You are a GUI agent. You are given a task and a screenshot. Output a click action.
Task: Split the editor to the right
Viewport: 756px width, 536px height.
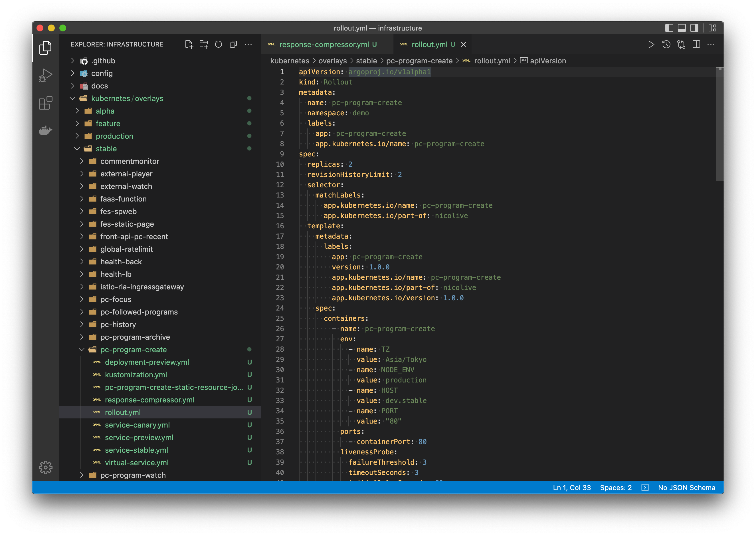(x=696, y=44)
